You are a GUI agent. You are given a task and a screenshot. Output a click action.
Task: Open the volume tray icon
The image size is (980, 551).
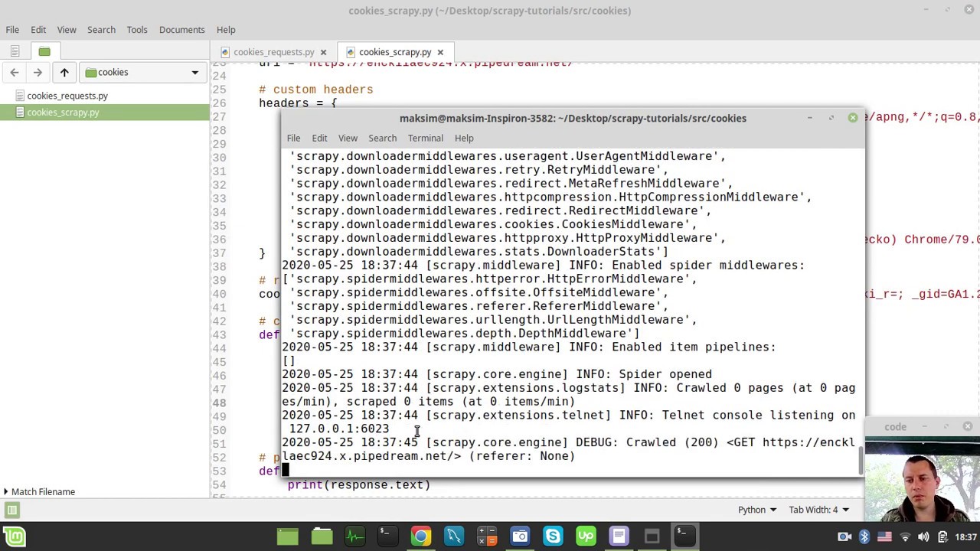click(x=923, y=536)
